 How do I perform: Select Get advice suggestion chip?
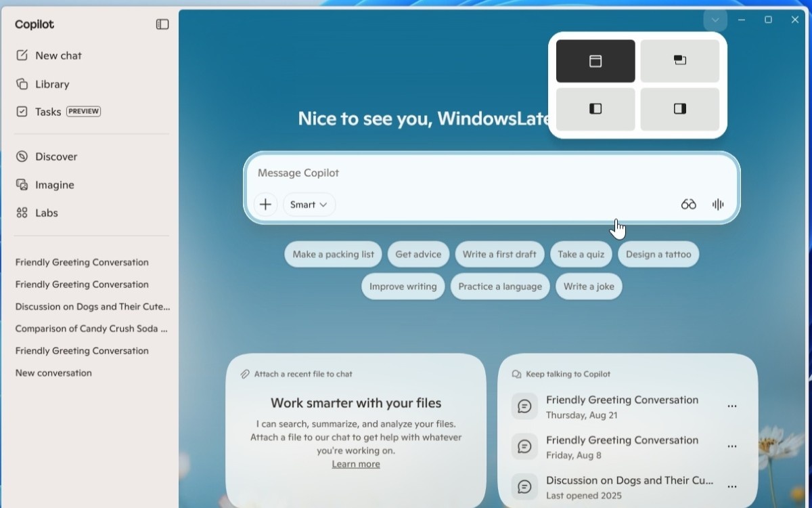click(418, 254)
